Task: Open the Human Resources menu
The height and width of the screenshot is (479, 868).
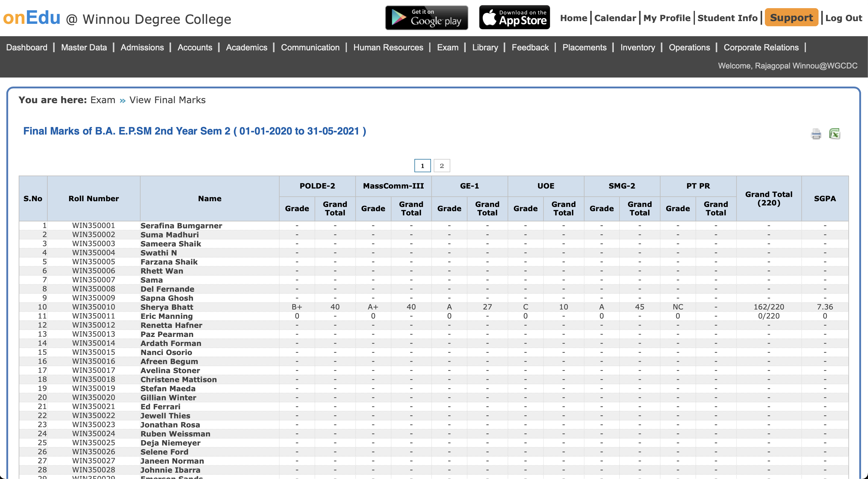Action: (x=388, y=48)
